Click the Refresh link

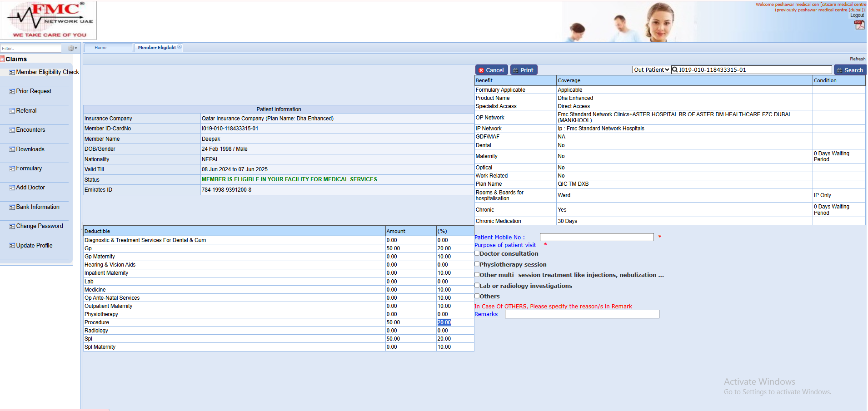pos(857,59)
